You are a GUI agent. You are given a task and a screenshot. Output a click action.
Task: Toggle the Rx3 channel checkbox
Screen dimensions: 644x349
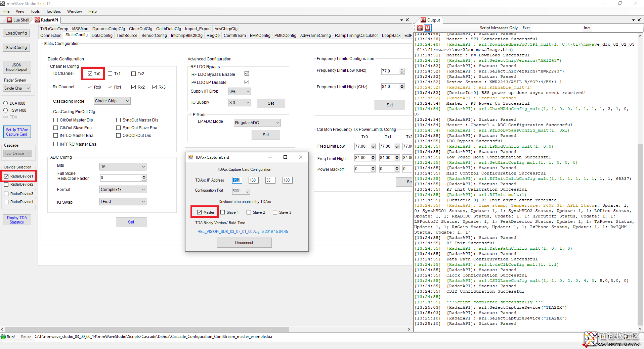155,87
